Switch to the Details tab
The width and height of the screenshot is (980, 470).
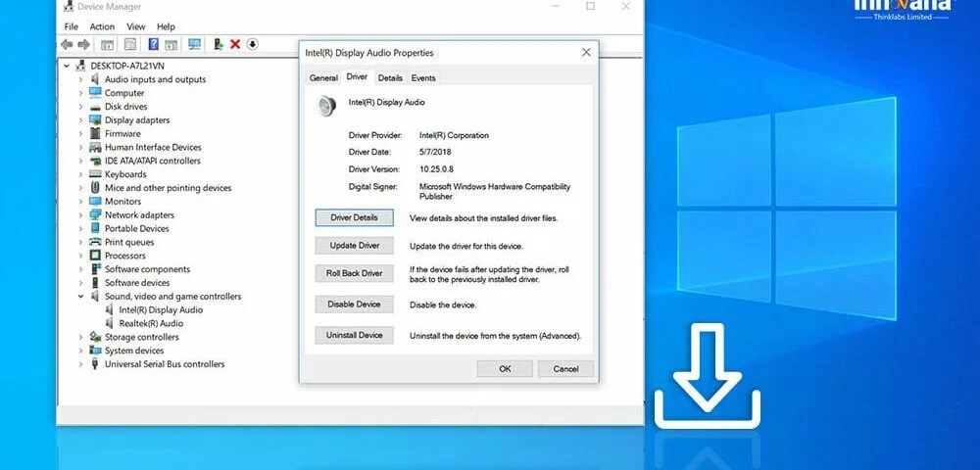390,78
